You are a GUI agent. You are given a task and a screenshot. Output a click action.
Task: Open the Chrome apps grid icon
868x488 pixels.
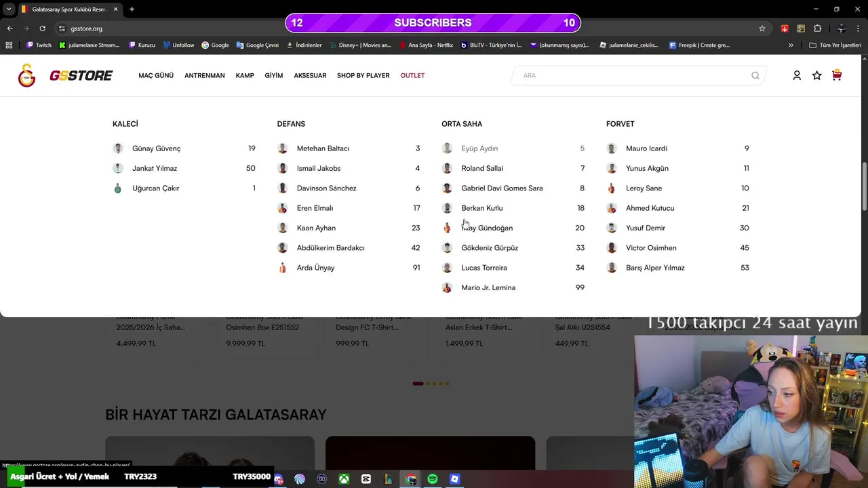click(9, 45)
